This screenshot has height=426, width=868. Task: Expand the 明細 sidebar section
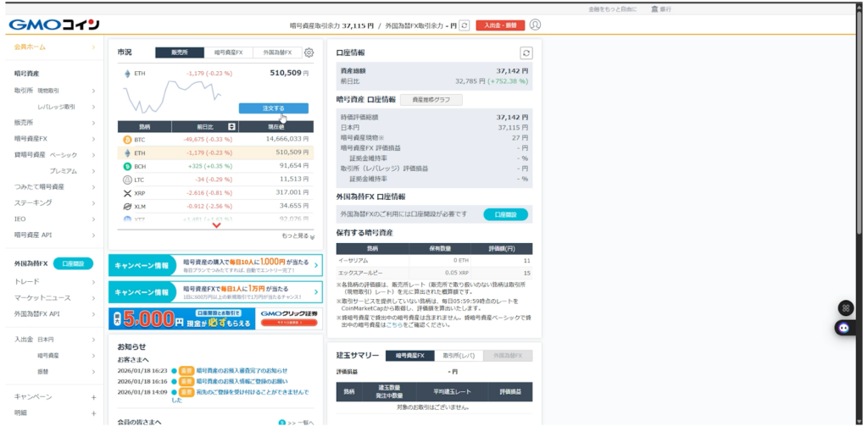click(93, 412)
